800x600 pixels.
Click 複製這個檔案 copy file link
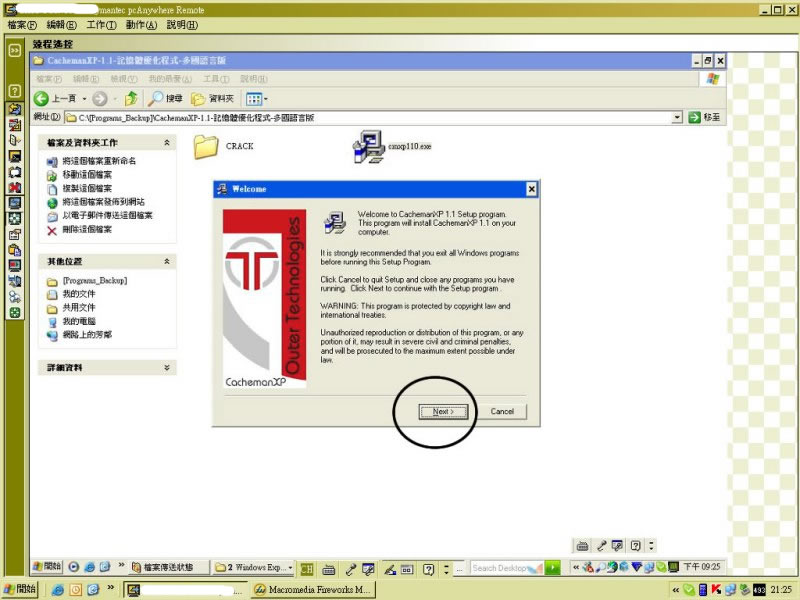pyautogui.click(x=87, y=189)
